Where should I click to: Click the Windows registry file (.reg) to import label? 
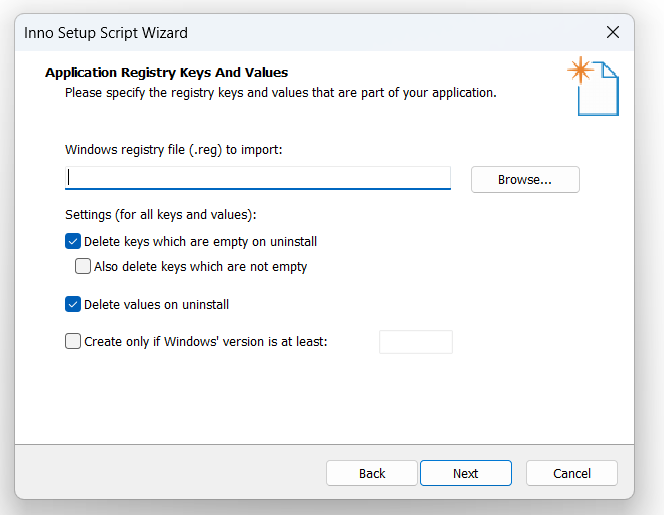pyautogui.click(x=174, y=150)
